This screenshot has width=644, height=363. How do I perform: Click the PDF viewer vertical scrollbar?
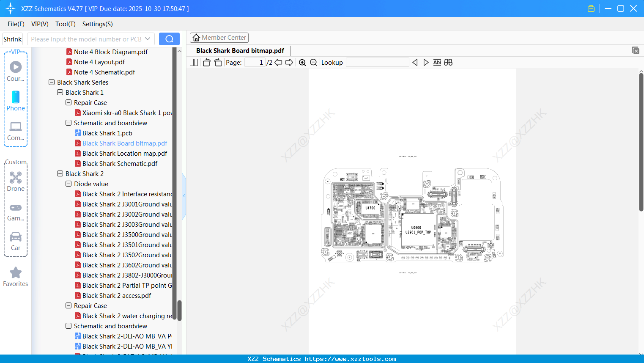pyautogui.click(x=641, y=142)
